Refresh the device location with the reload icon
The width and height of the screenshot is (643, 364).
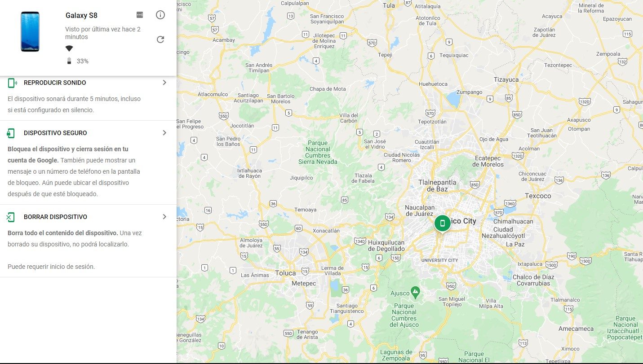160,39
